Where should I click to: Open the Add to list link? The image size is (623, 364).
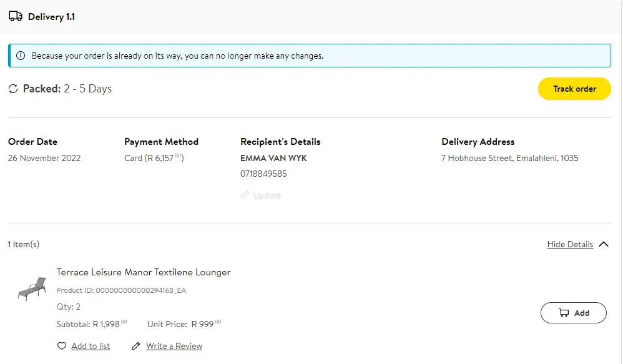coord(91,346)
